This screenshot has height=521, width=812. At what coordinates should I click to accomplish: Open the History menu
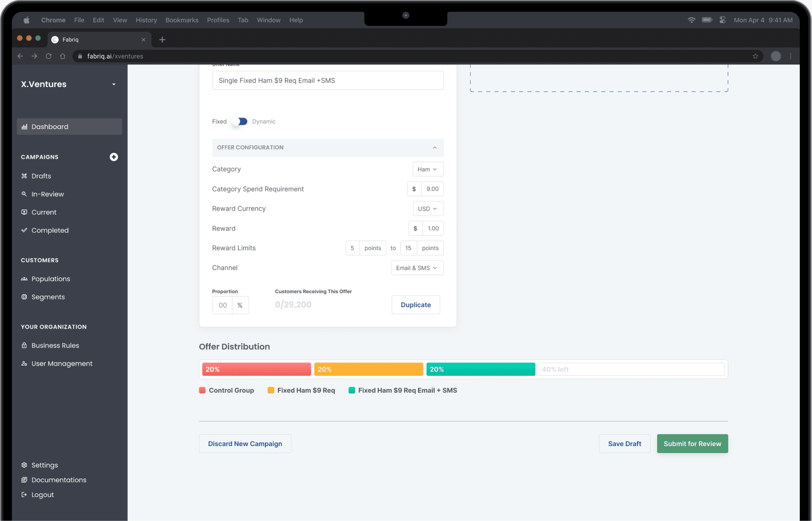coord(146,20)
